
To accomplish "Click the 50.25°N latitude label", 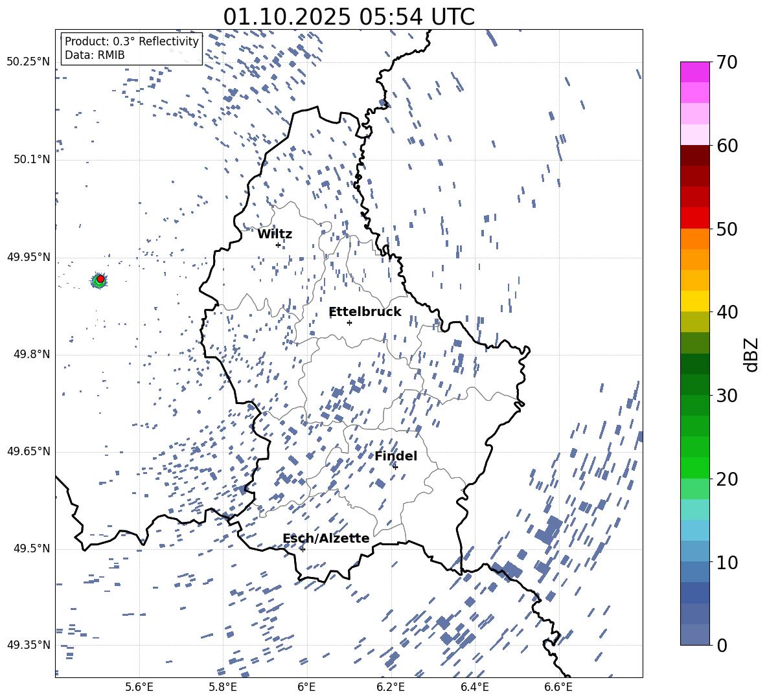I will [29, 62].
